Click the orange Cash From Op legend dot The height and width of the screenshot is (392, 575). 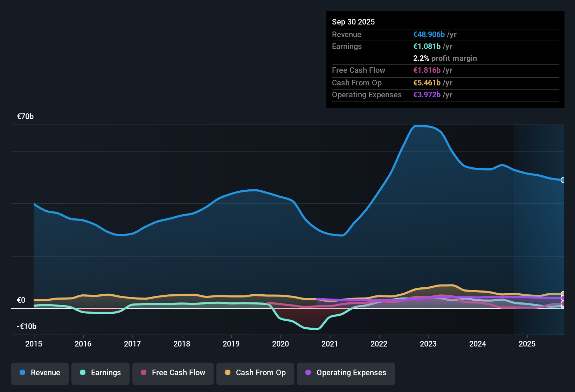click(228, 373)
